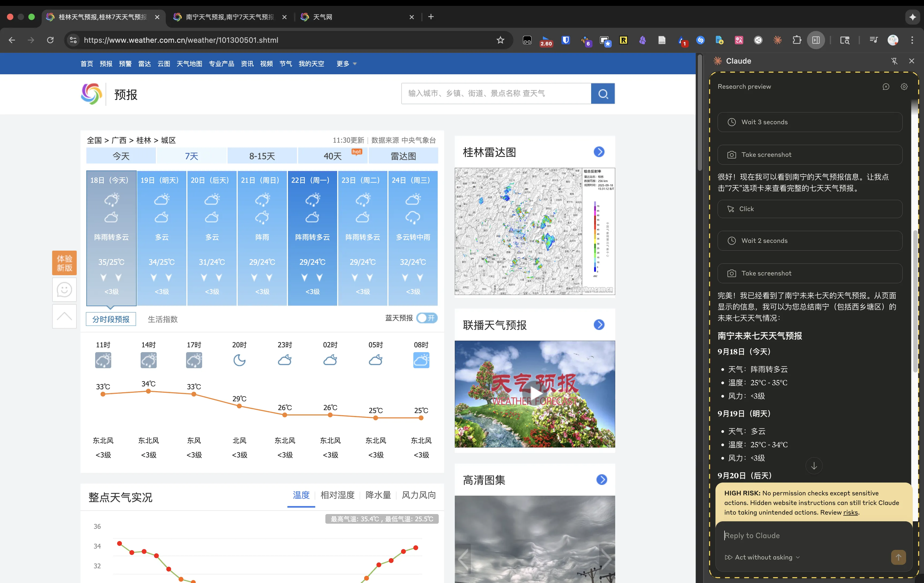
Task: Unpin the Claude side panel
Action: click(894, 61)
